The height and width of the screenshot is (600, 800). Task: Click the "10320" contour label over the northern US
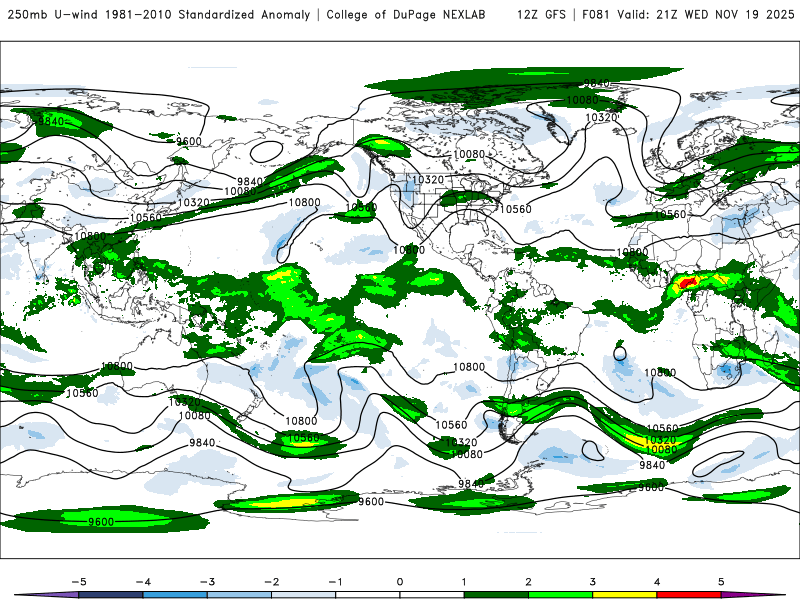click(x=428, y=180)
